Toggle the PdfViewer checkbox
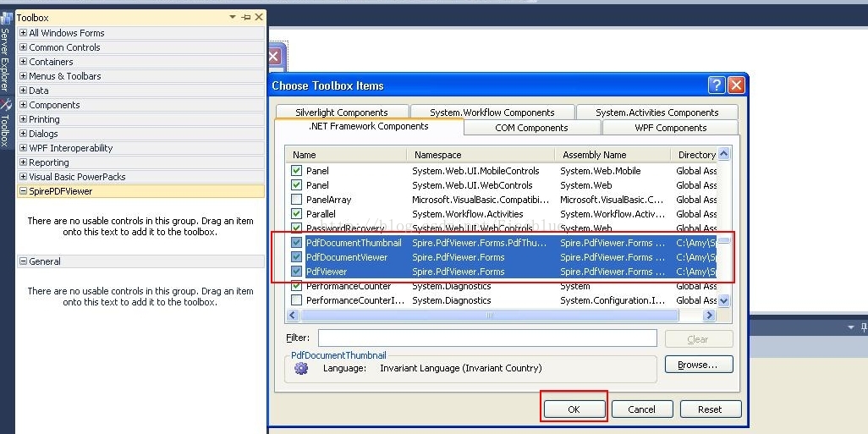The height and width of the screenshot is (434, 868). (297, 272)
